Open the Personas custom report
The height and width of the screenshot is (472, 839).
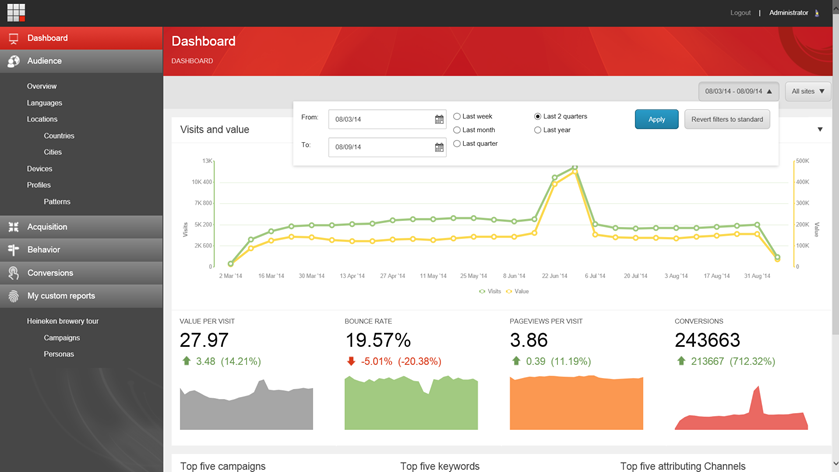click(59, 354)
